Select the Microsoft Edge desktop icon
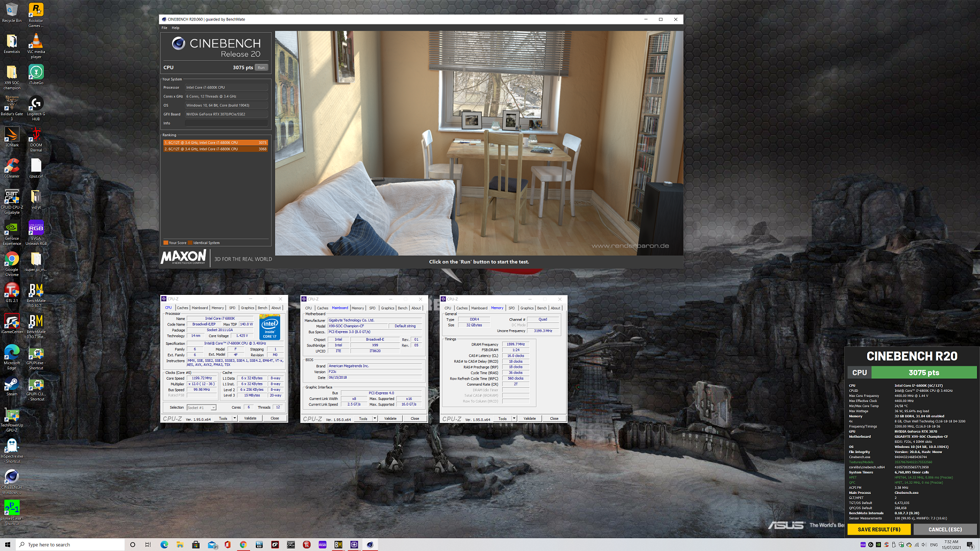 tap(12, 357)
